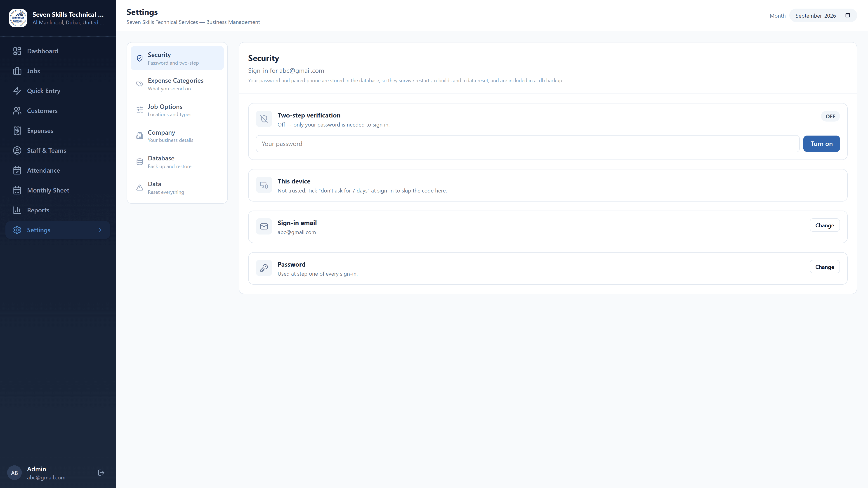Click the Month label near date selector

(x=777, y=16)
